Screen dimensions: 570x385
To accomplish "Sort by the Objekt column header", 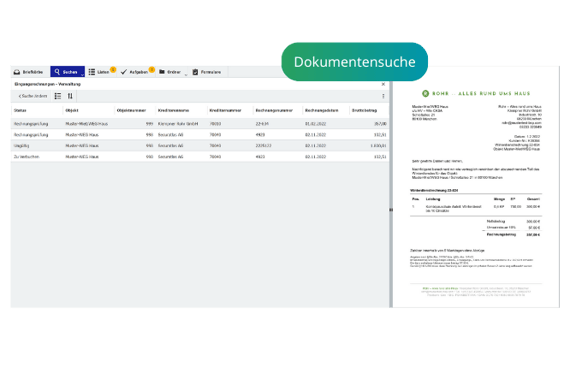I will (x=72, y=111).
